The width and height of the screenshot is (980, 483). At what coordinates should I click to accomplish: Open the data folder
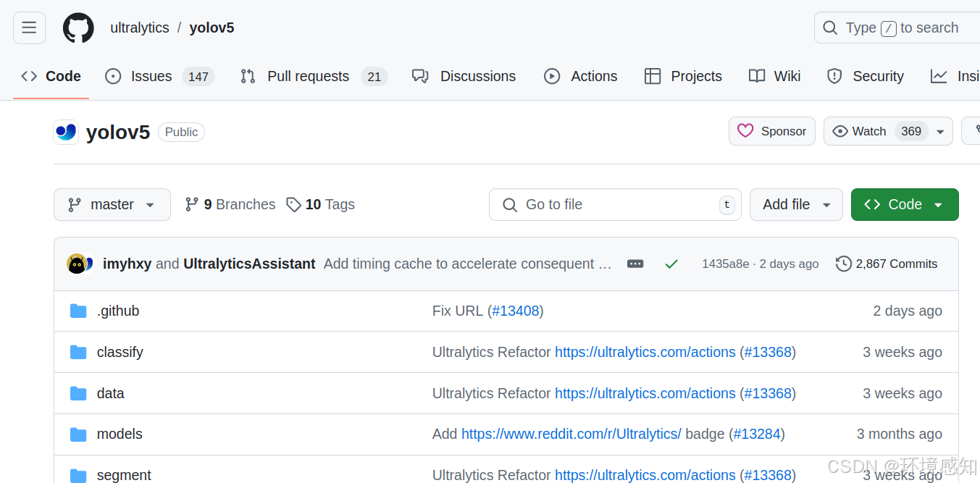[x=111, y=393]
